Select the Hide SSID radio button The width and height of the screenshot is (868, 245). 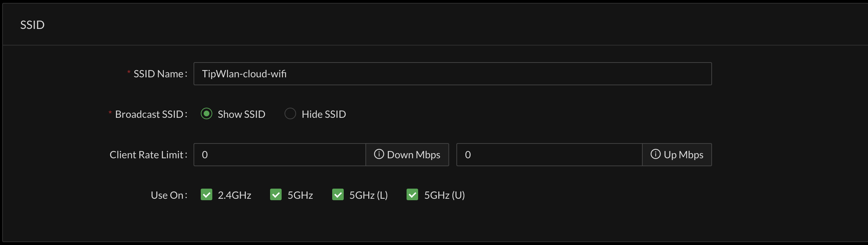(x=290, y=114)
